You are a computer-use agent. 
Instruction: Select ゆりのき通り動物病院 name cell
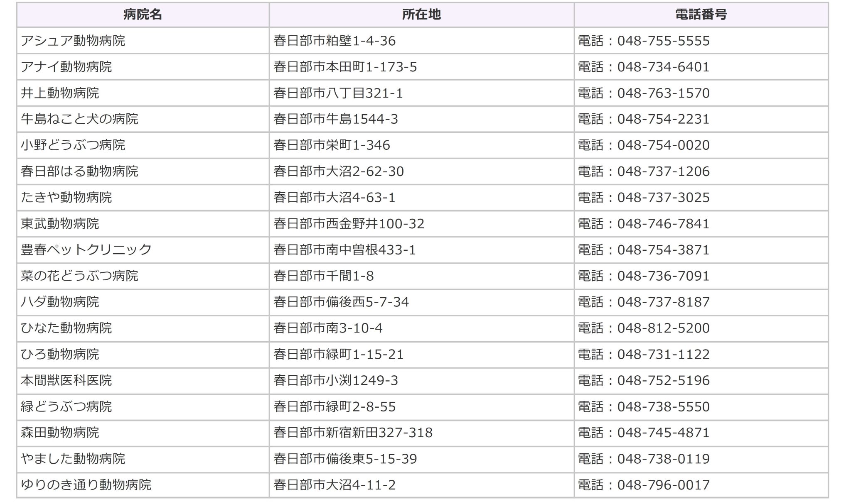86,485
